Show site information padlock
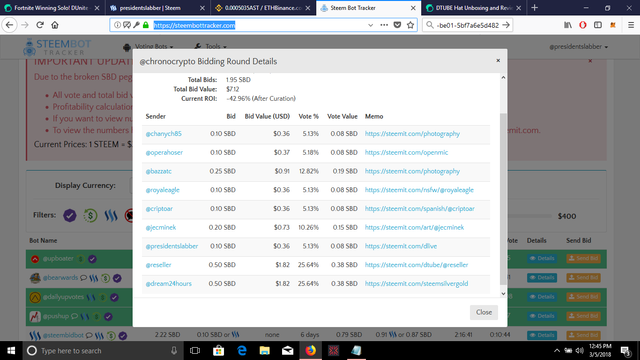Image resolution: width=640 pixels, height=360 pixels. click(146, 25)
